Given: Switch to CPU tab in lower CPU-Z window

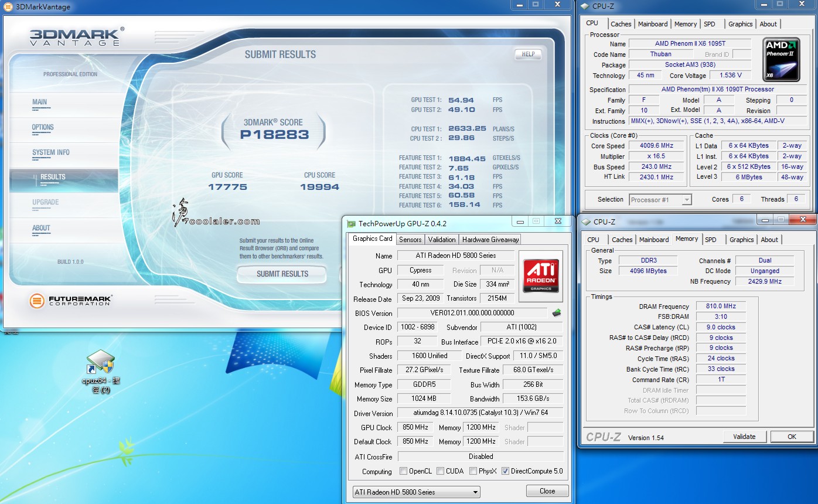Looking at the screenshot, I should [594, 240].
